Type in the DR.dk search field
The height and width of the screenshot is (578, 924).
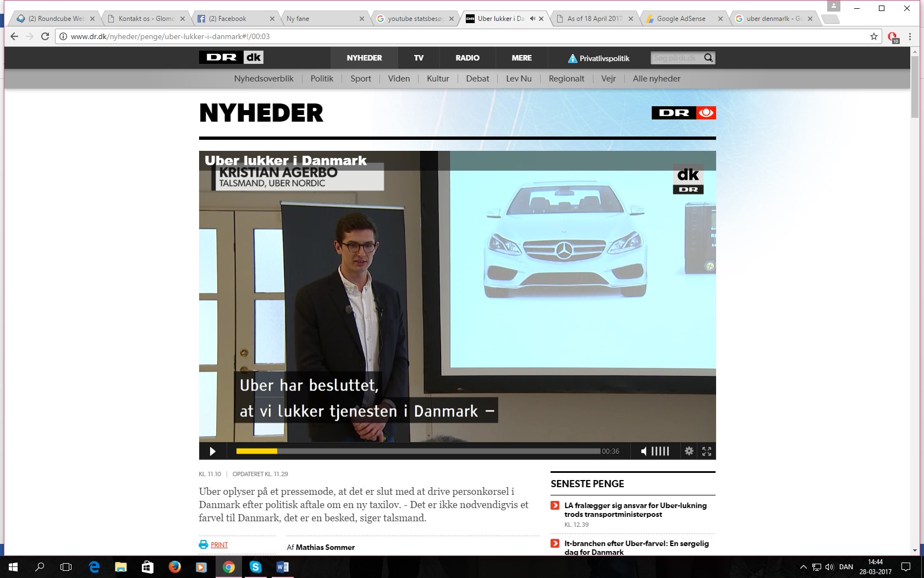pyautogui.click(x=675, y=58)
